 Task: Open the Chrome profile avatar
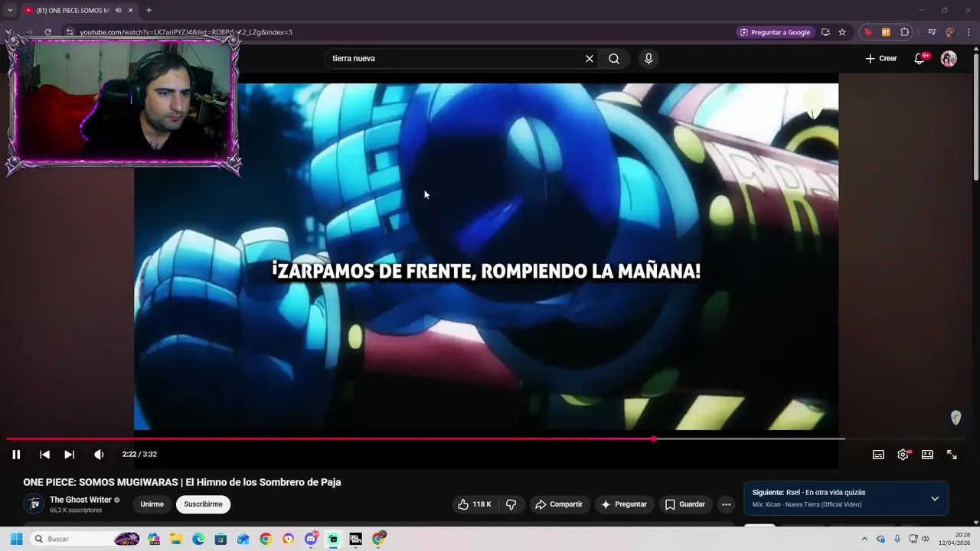pos(950,32)
